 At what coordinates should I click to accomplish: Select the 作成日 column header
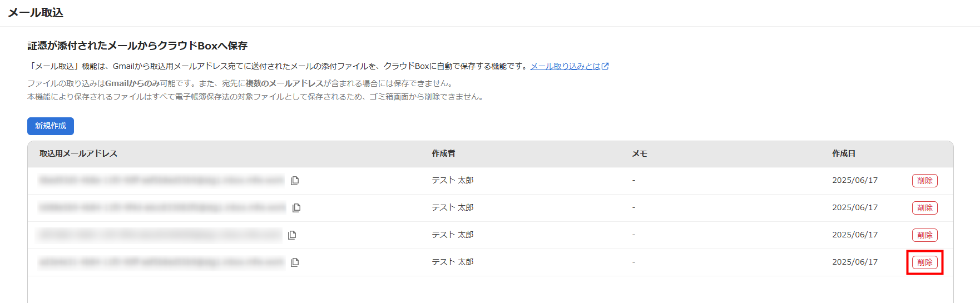844,153
